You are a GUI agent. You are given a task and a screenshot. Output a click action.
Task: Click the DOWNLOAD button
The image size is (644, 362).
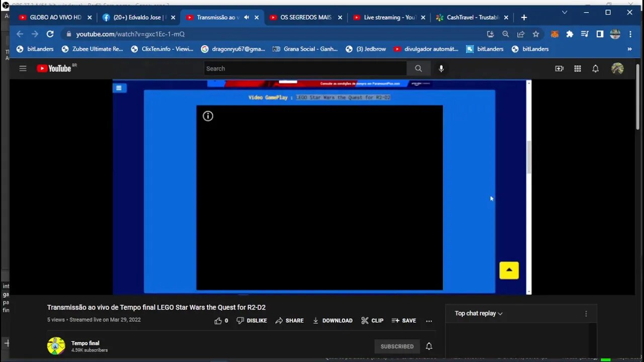click(332, 320)
